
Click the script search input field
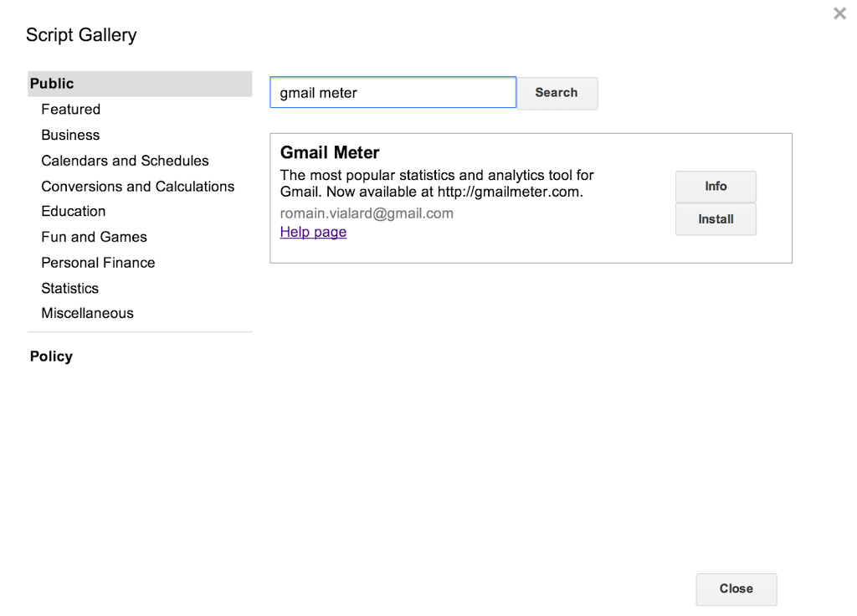click(x=393, y=92)
